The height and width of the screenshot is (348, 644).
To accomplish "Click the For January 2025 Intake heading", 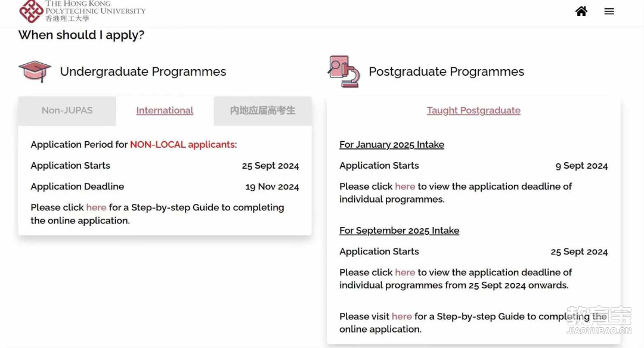I will pyautogui.click(x=392, y=144).
